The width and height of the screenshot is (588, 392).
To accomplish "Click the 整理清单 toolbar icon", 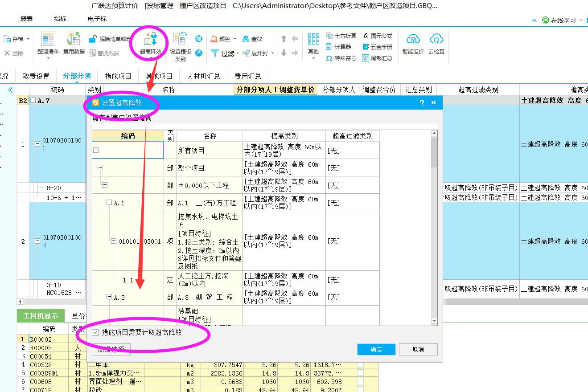I will click(48, 39).
